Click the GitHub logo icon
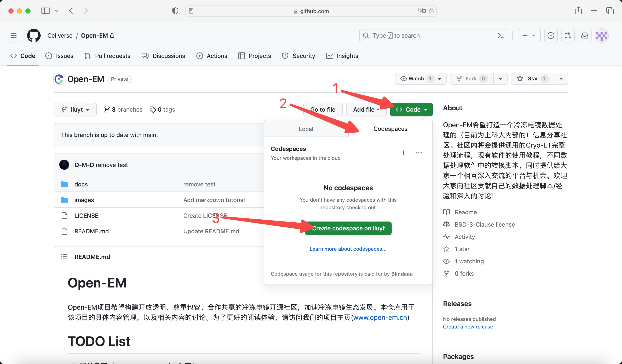The image size is (622, 364). pos(34,36)
